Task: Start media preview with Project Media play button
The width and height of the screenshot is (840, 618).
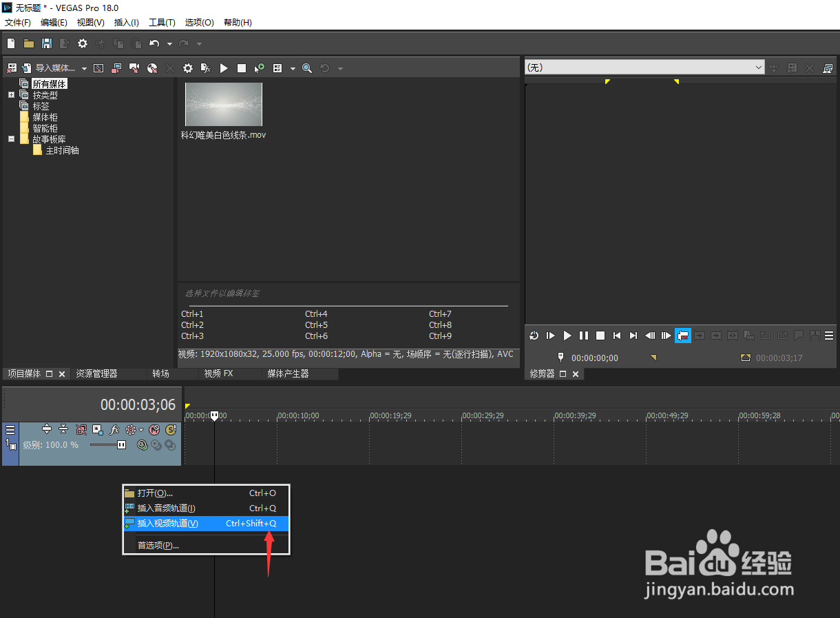Action: [x=224, y=68]
